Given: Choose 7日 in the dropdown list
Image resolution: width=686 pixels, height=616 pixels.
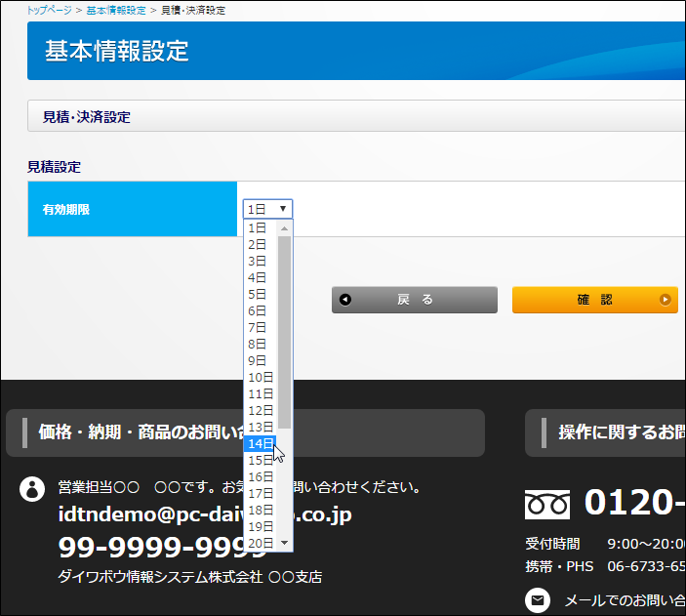Looking at the screenshot, I should (x=258, y=327).
